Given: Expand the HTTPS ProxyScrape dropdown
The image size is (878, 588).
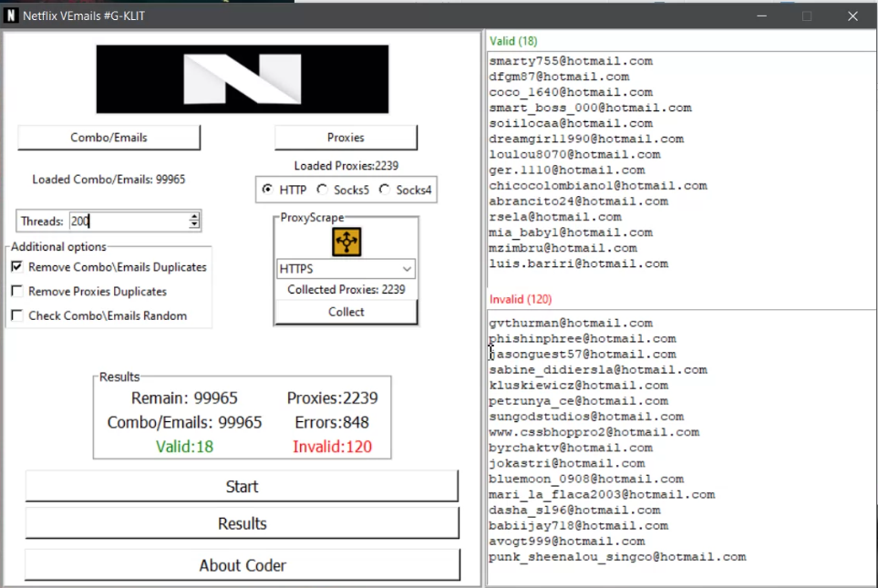Looking at the screenshot, I should [x=407, y=269].
